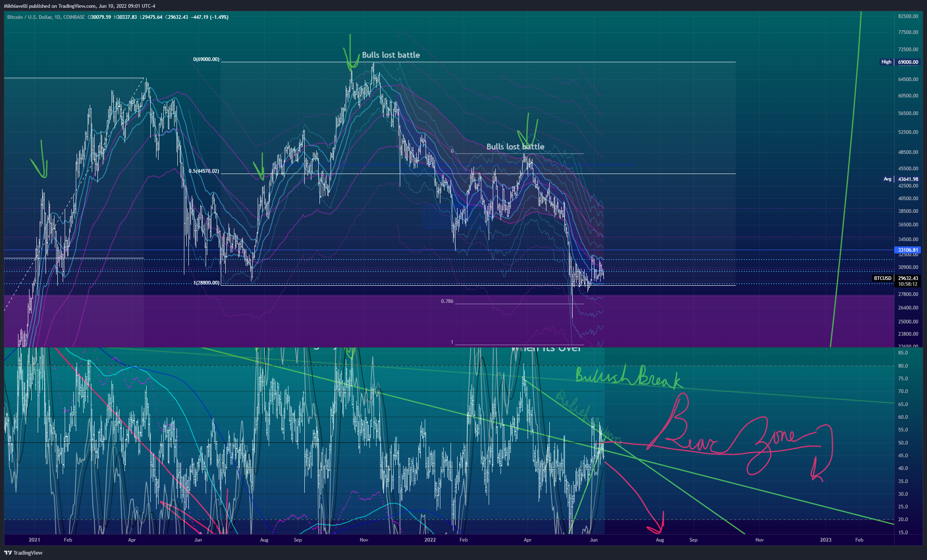This screenshot has height=560, width=927.
Task: Click the 'Avg' tag on price axis
Action: click(x=887, y=179)
